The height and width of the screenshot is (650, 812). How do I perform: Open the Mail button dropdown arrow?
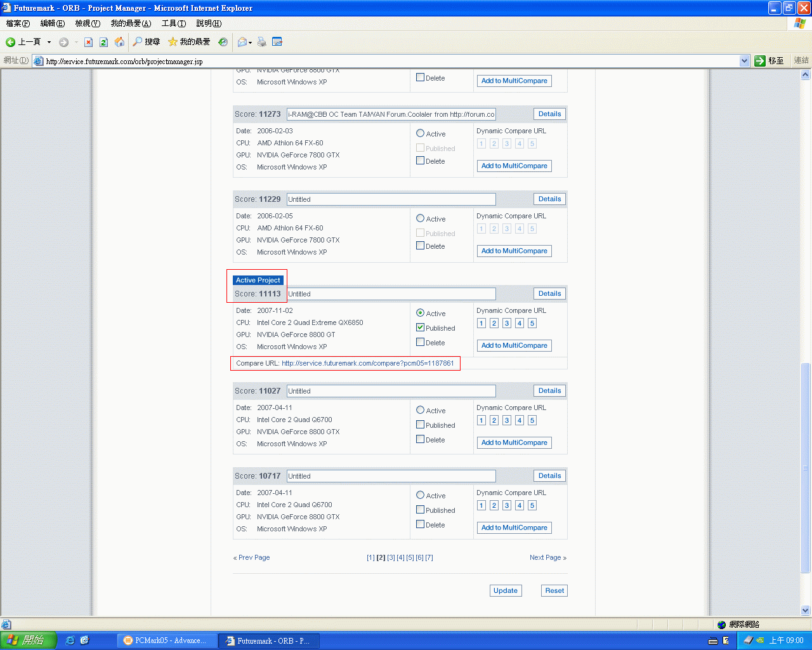pos(250,43)
